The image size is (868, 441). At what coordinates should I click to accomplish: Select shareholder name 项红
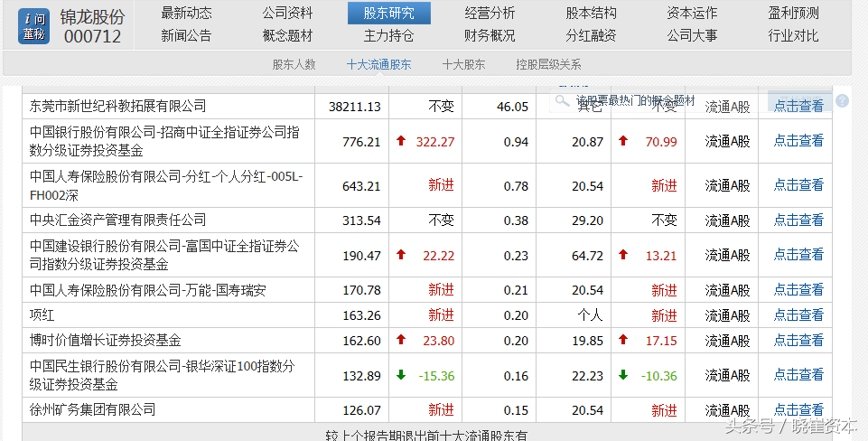pyautogui.click(x=42, y=315)
